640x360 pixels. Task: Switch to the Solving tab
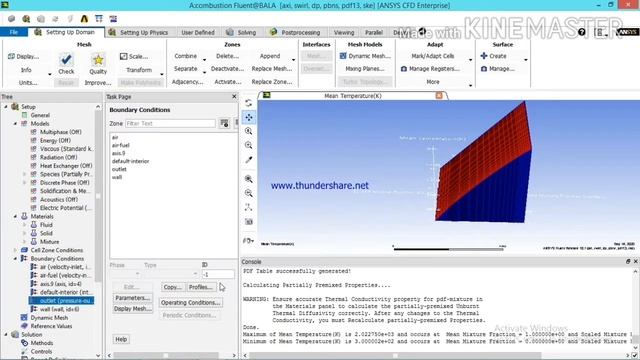tap(241, 32)
